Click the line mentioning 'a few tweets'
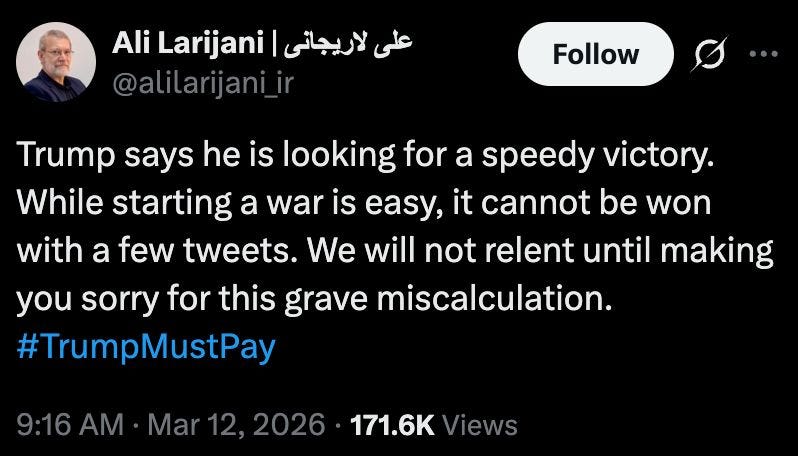The width and height of the screenshot is (798, 456). click(395, 251)
